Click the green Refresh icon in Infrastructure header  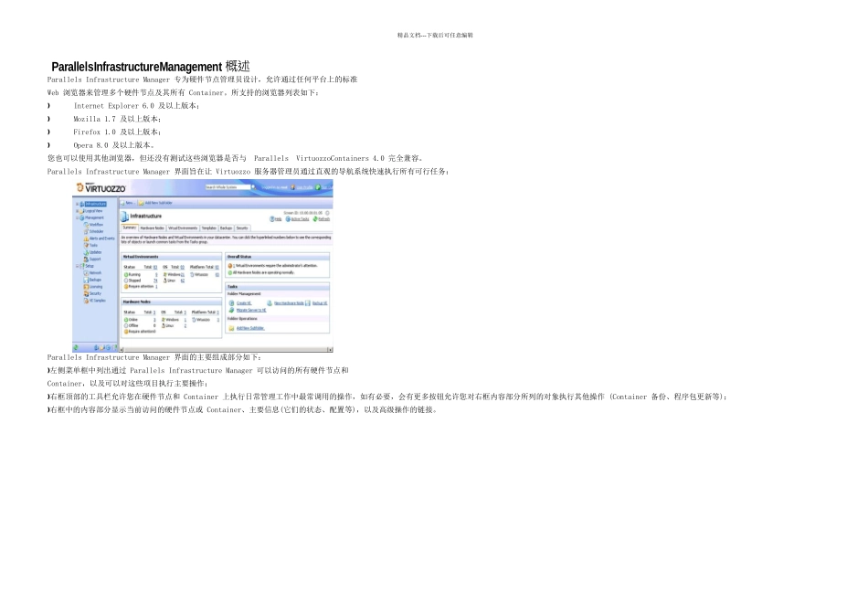315,218
